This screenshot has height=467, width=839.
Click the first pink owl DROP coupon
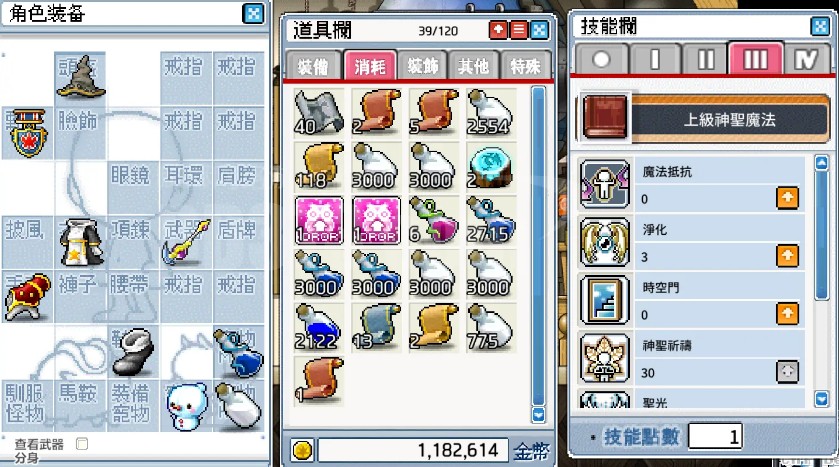pos(319,220)
